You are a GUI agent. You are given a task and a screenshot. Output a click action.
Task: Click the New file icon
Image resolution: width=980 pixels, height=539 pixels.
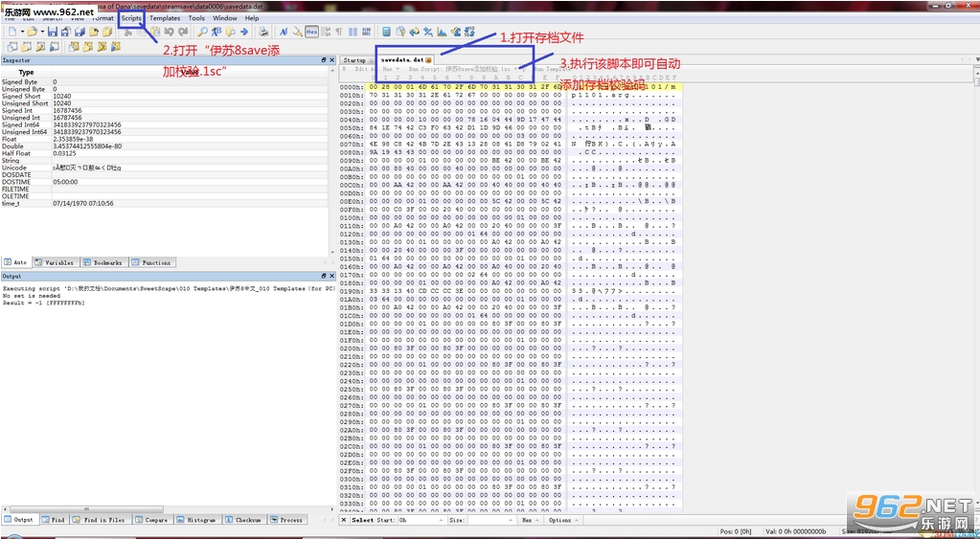(x=11, y=32)
